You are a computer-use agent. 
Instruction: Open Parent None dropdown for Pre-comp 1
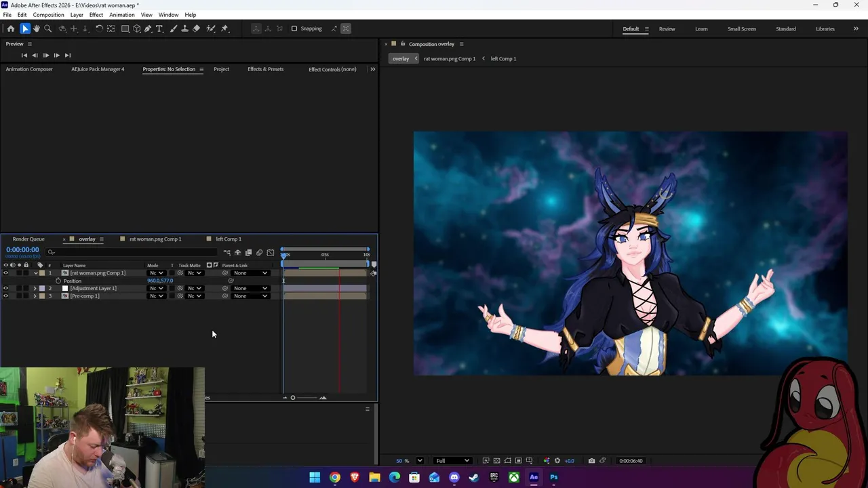[250, 296]
